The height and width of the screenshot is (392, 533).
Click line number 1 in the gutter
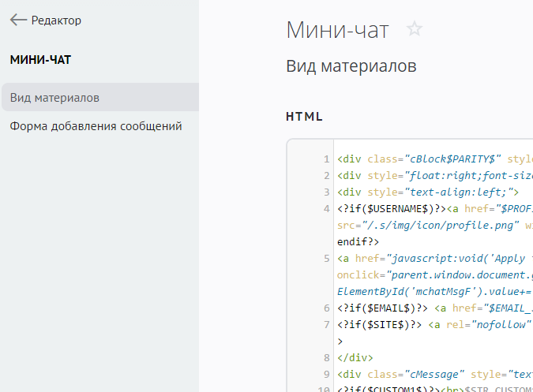326,159
